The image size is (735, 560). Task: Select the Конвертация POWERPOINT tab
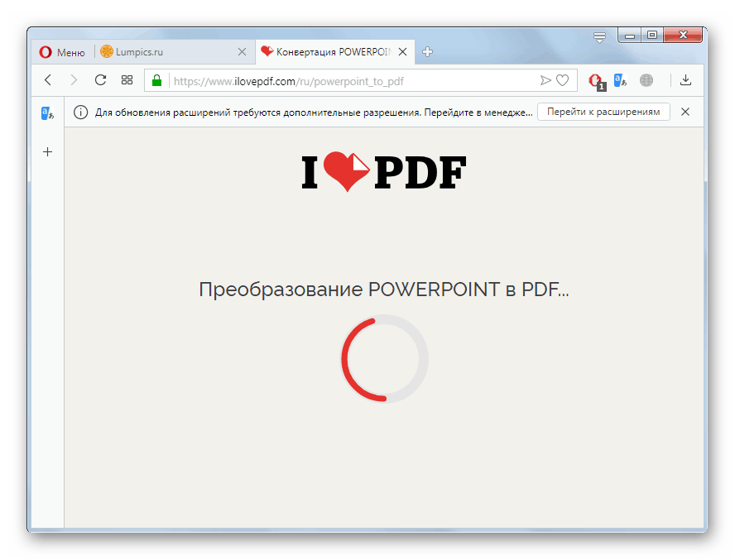[x=327, y=51]
